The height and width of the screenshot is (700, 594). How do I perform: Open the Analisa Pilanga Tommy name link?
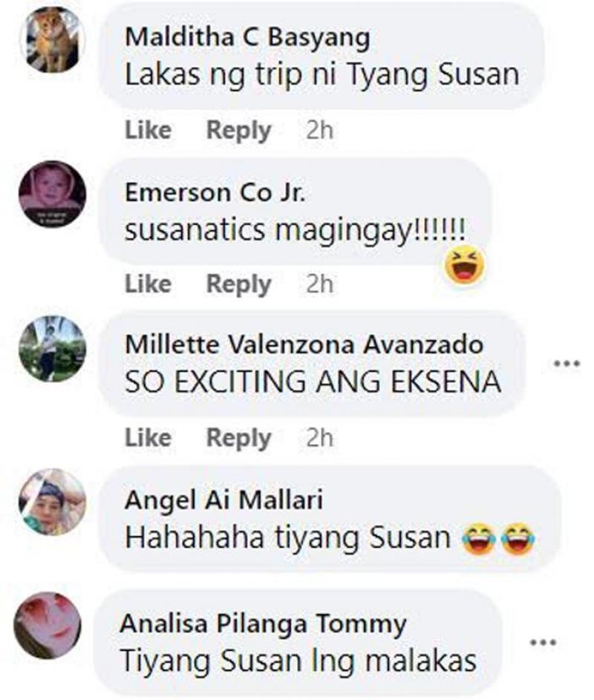click(264, 624)
